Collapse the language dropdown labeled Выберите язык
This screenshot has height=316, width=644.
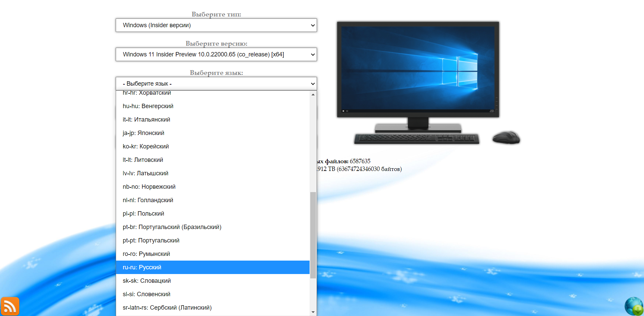pyautogui.click(x=216, y=84)
